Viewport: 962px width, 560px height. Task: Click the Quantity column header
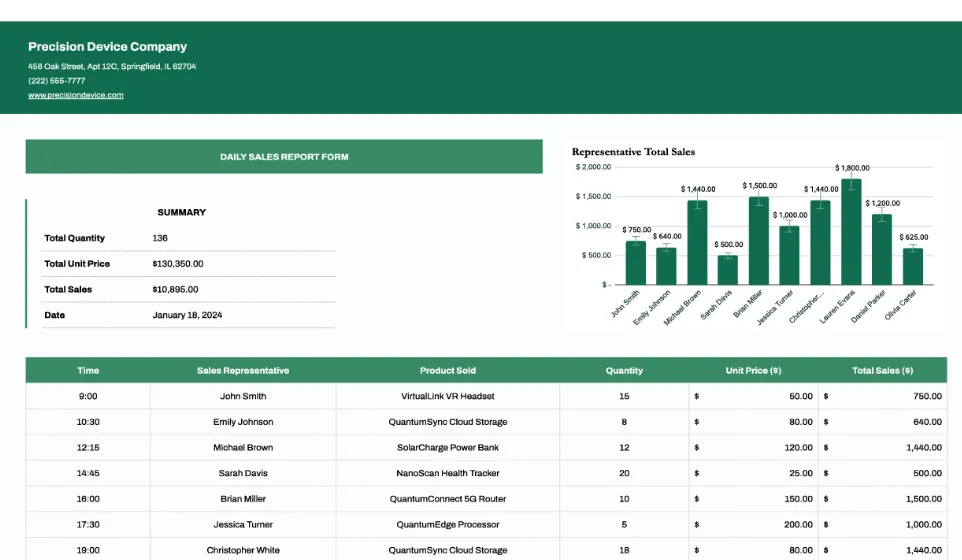click(624, 370)
